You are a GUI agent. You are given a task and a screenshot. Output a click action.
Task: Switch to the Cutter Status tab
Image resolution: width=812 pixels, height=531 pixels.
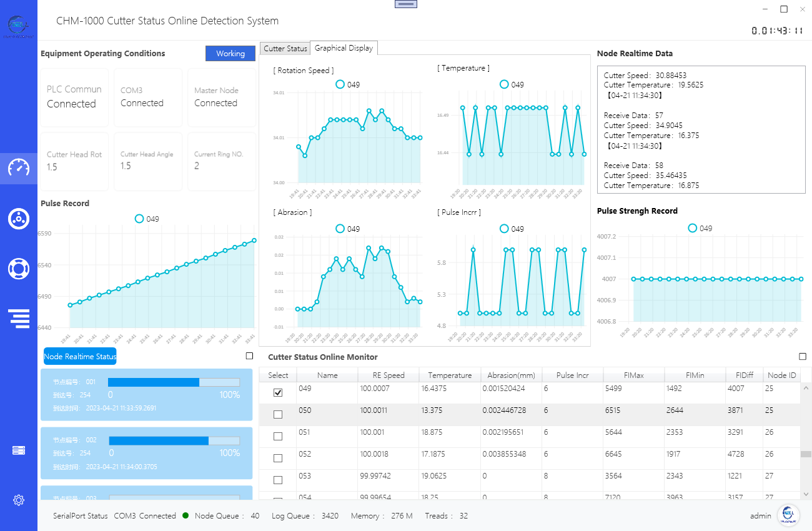(285, 49)
